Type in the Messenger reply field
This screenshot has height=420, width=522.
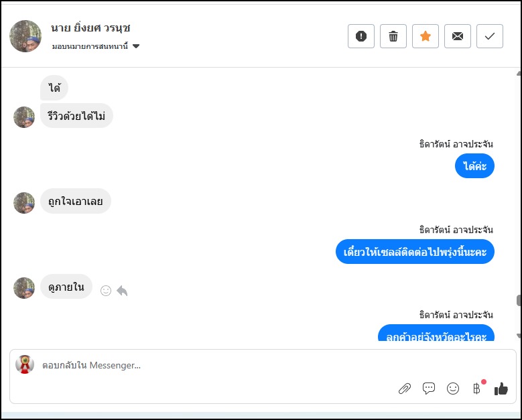(x=201, y=366)
